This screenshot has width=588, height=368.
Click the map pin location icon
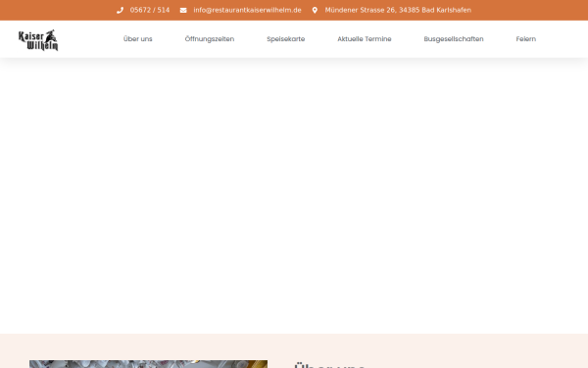pos(315,10)
